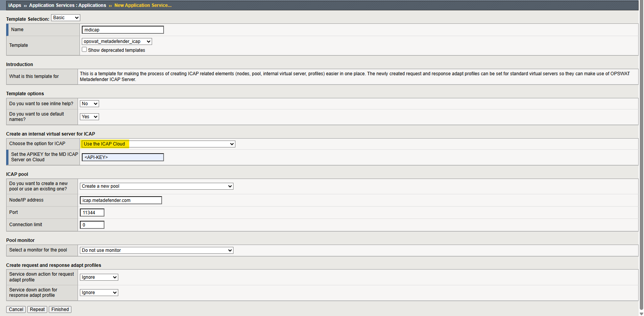The image size is (644, 316).
Task: Click the Name input field containing mdicap
Action: pyautogui.click(x=123, y=30)
